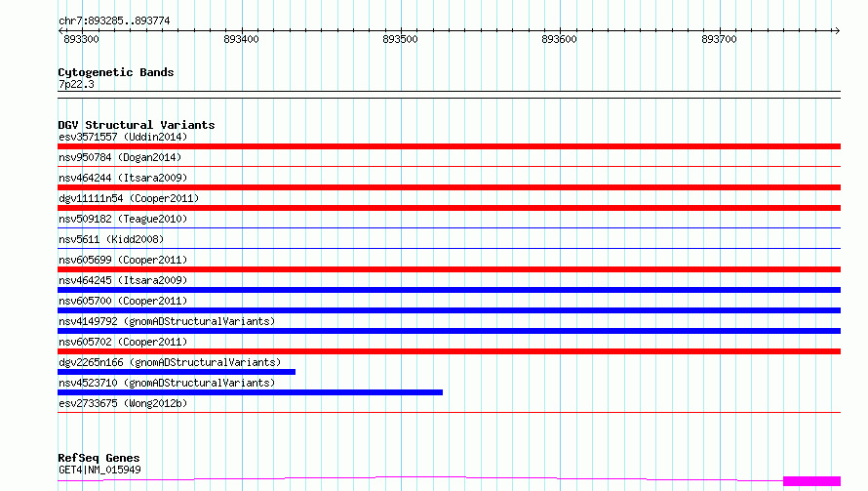Select the 893700 ruler position label
868x491 pixels.
pos(719,39)
